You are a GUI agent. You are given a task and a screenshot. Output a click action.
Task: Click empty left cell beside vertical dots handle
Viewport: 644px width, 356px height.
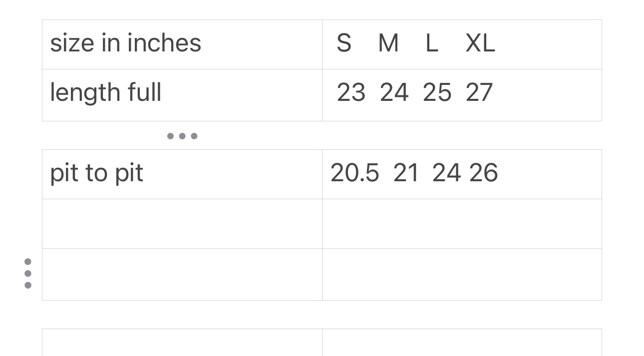point(182,274)
